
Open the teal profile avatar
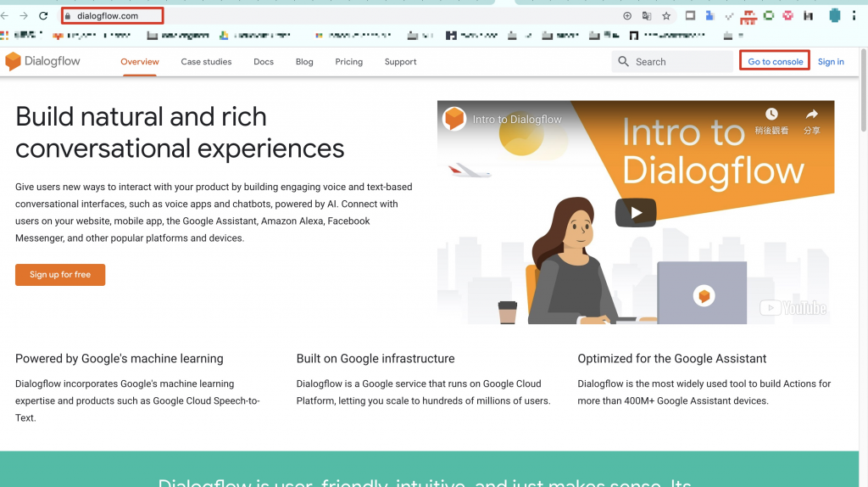(835, 15)
